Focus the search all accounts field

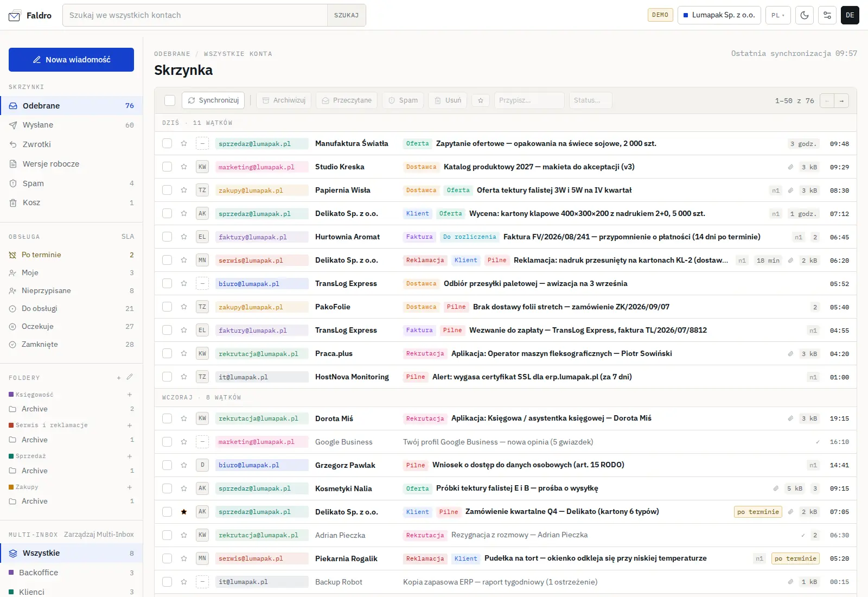point(195,15)
